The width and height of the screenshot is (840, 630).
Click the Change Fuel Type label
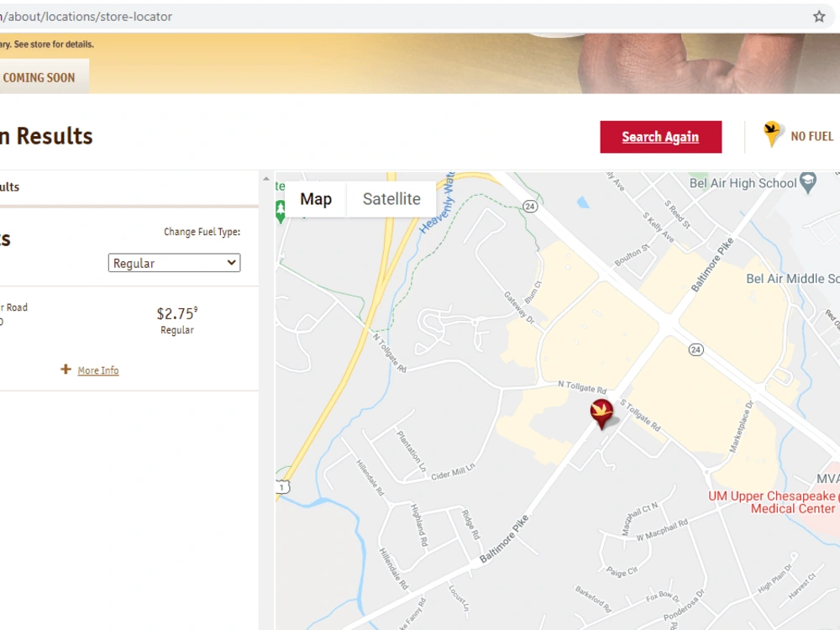point(202,232)
